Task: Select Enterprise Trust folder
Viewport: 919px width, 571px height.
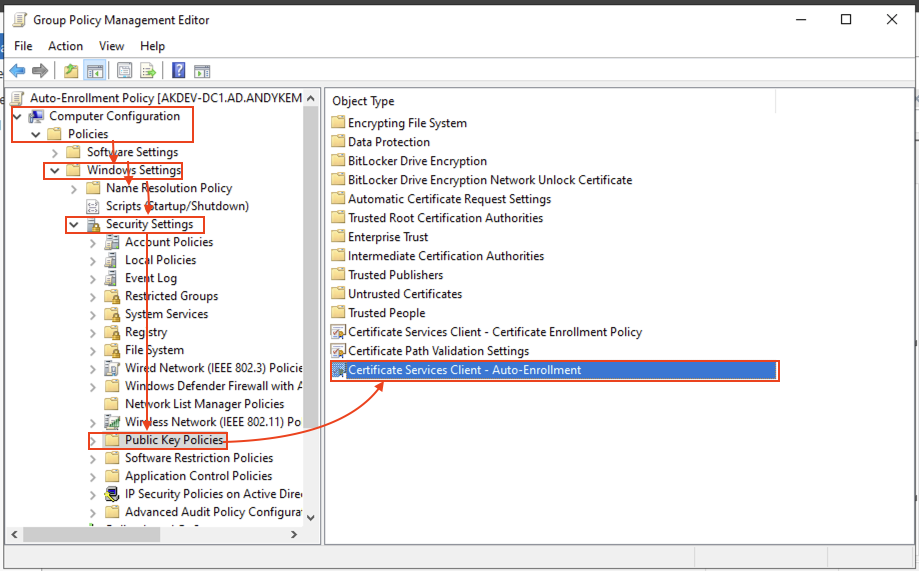Action: (x=388, y=237)
